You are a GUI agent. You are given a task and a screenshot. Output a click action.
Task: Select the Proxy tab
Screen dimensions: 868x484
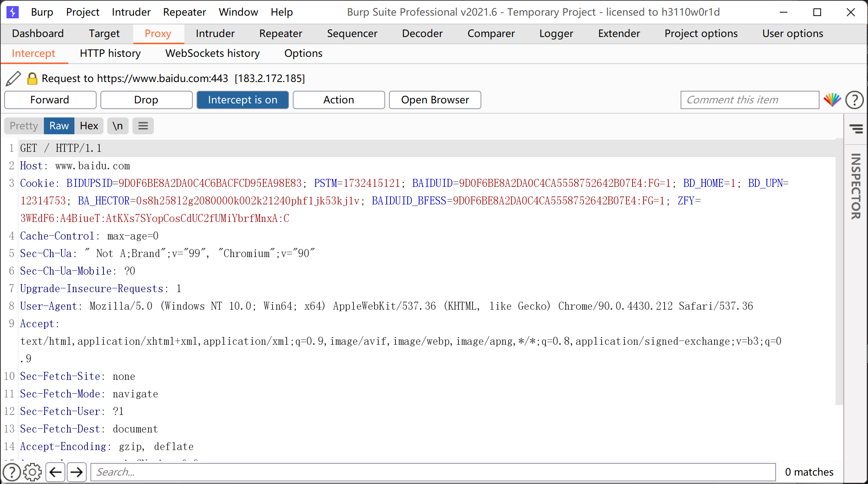pos(158,34)
